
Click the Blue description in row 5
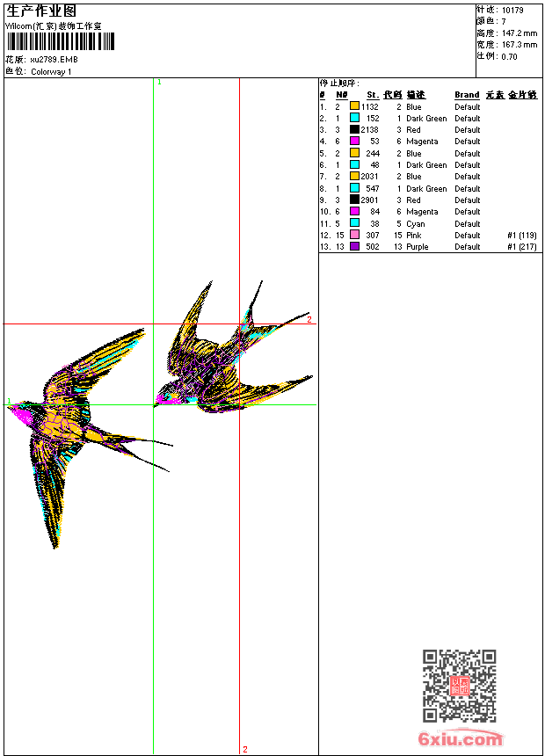[414, 153]
